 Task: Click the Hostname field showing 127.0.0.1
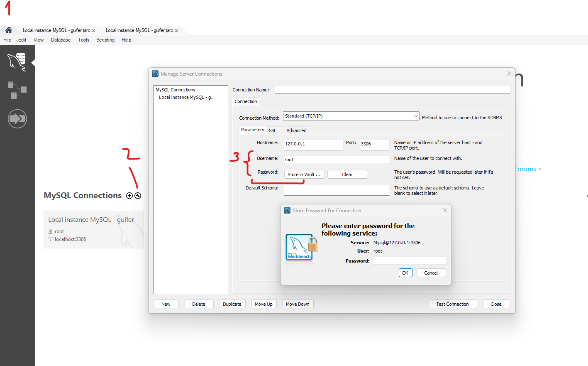tap(313, 144)
